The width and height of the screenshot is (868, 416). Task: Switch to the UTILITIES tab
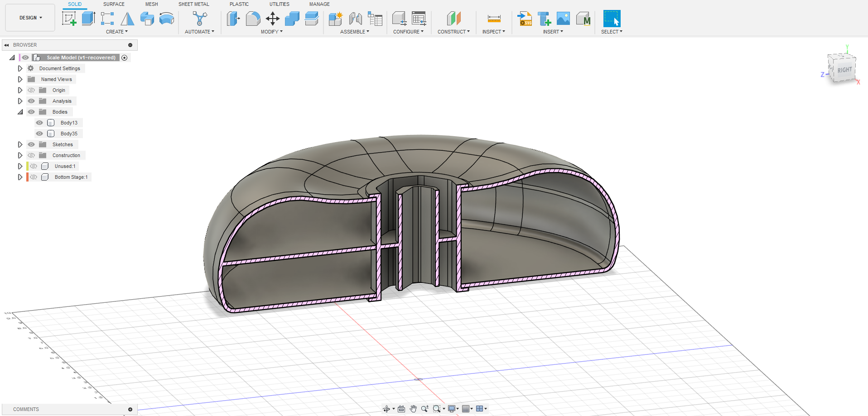[280, 4]
